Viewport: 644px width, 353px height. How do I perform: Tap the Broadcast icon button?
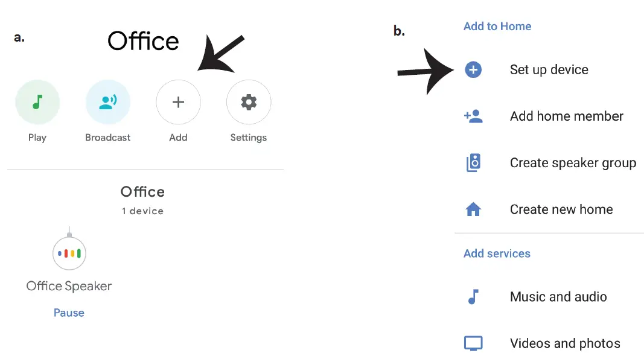108,103
